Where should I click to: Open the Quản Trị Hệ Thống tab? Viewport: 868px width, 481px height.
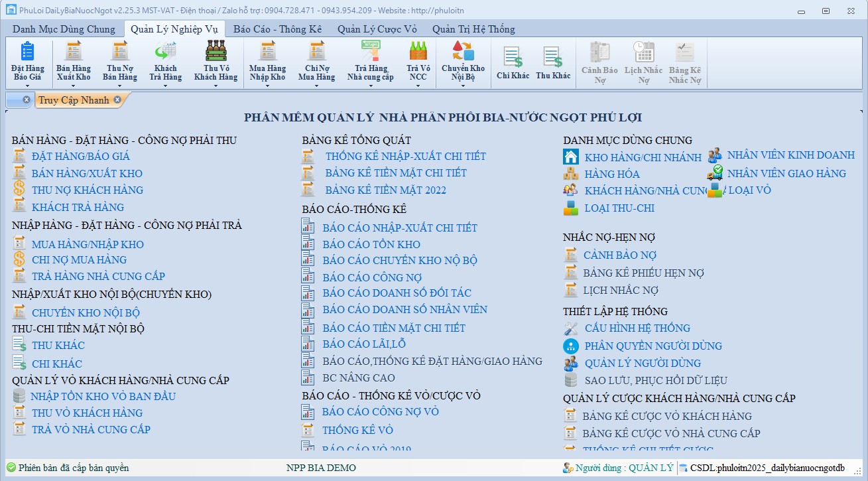coord(473,29)
